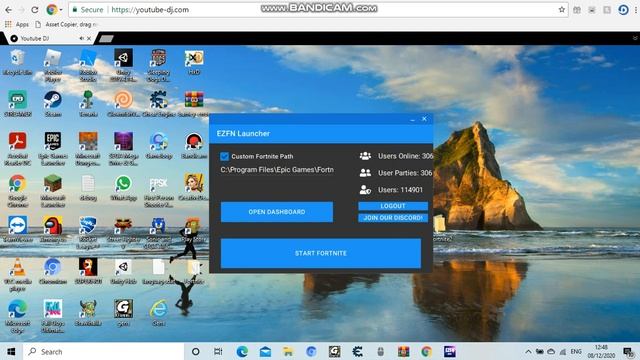Open the notification center icon

click(627, 351)
